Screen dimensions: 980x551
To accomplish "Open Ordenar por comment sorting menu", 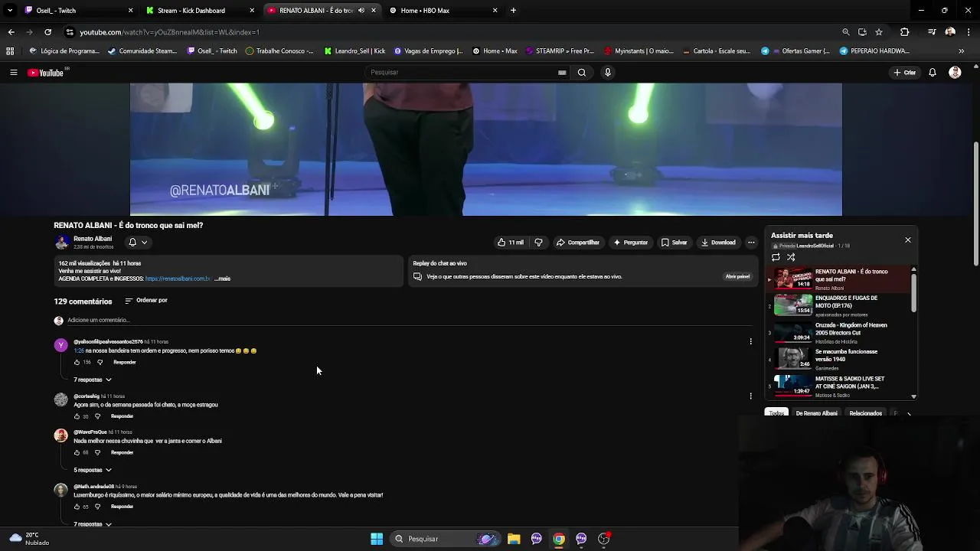I will click(146, 301).
